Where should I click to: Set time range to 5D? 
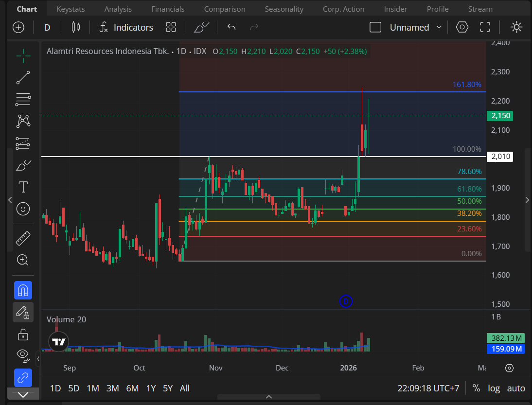coord(73,388)
